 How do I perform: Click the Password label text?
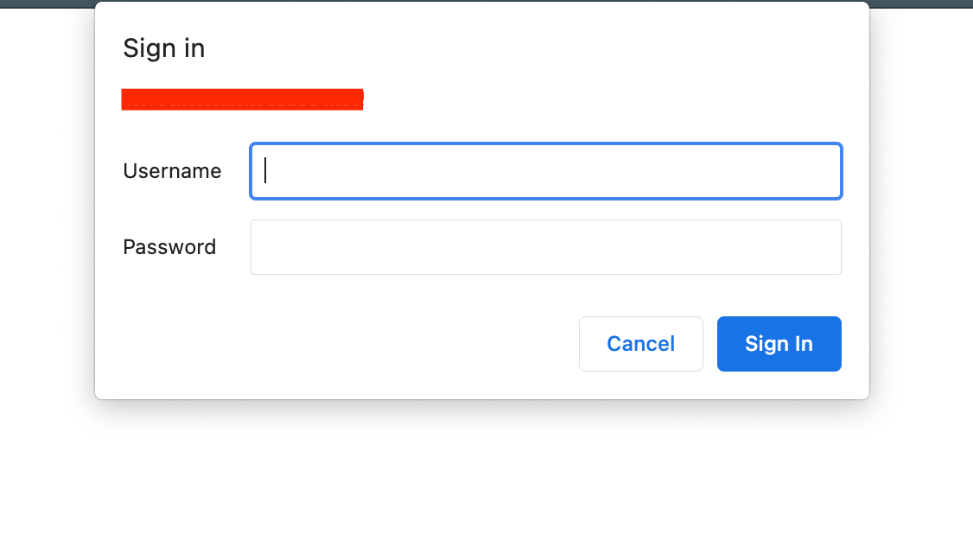(x=169, y=247)
